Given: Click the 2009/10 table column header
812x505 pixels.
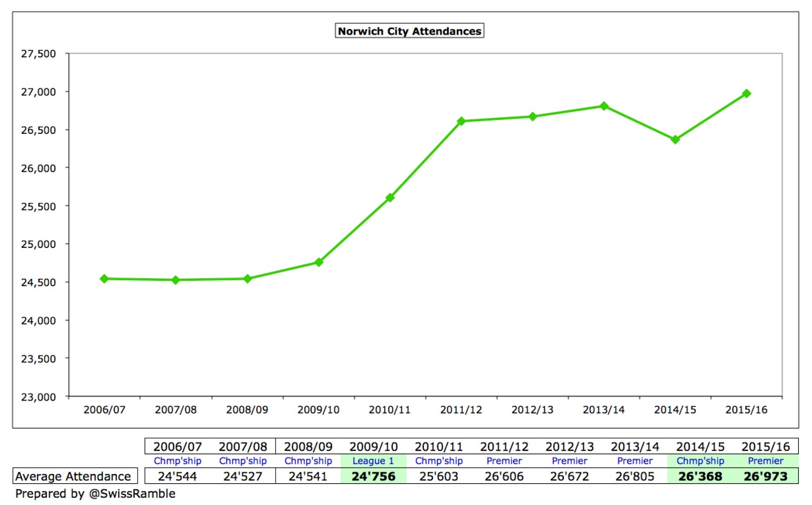Looking at the screenshot, I should coord(374,447).
